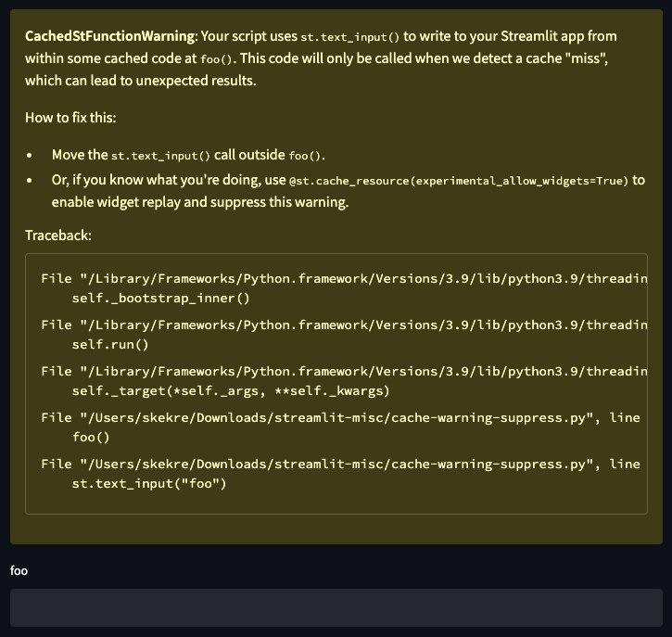
Task: Click the 'foo' label above the input
Action: tap(19, 570)
